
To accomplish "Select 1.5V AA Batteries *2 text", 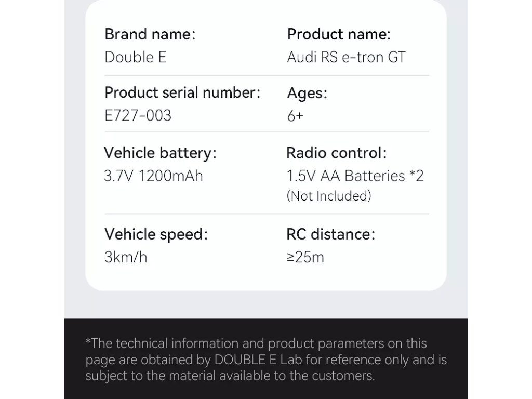I will pos(355,176).
